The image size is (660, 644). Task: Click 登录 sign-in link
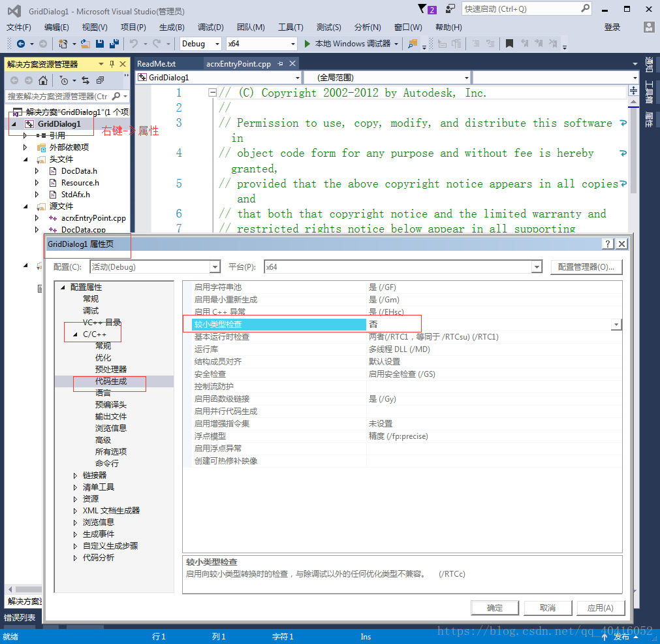pos(612,27)
